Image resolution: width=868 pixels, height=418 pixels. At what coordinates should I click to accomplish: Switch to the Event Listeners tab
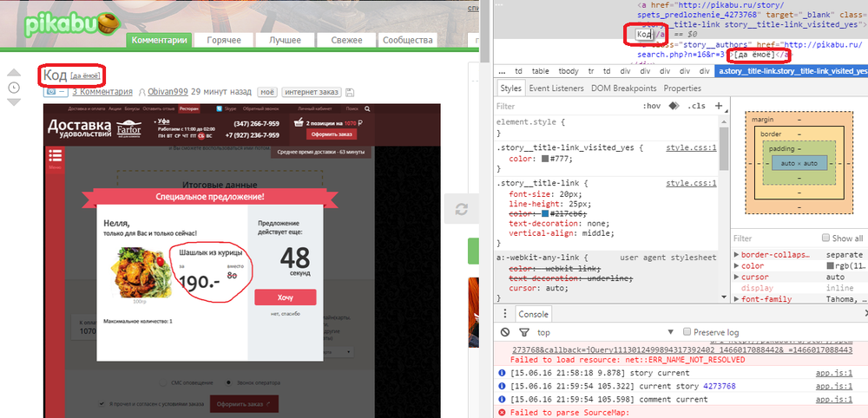[x=556, y=88]
